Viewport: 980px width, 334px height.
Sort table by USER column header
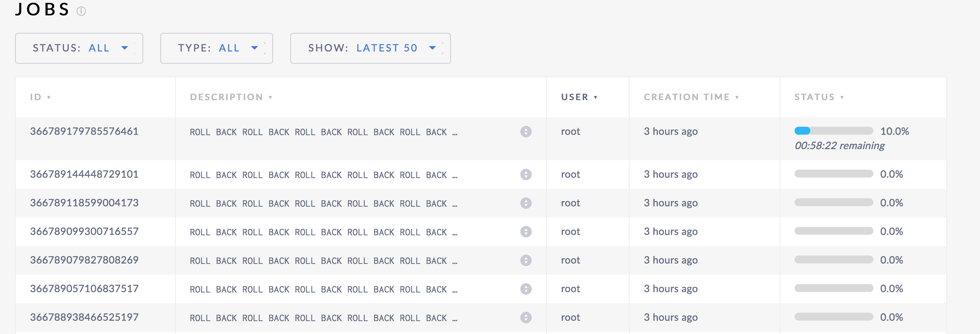click(579, 97)
